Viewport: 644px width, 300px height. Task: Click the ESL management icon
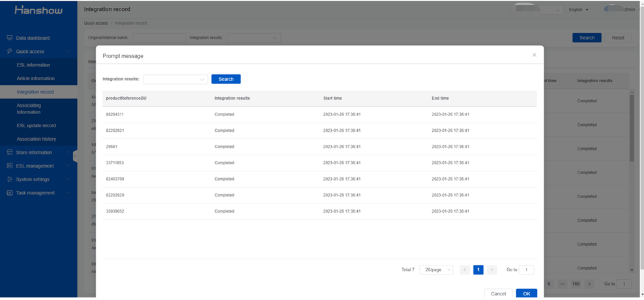pos(10,166)
